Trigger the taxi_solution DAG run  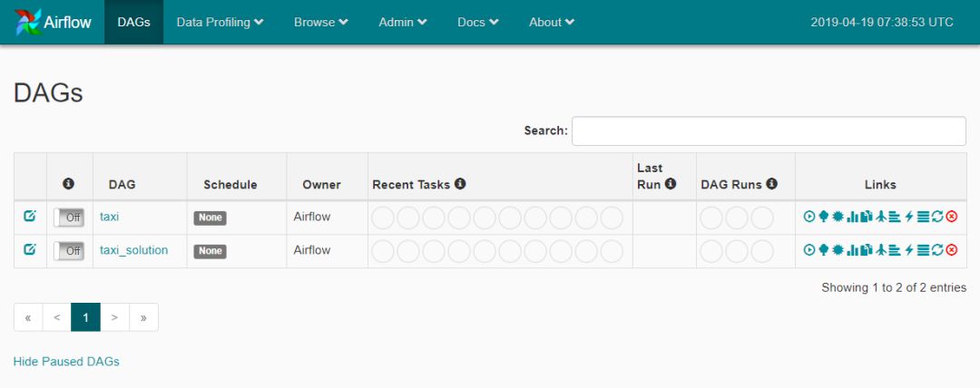809,250
